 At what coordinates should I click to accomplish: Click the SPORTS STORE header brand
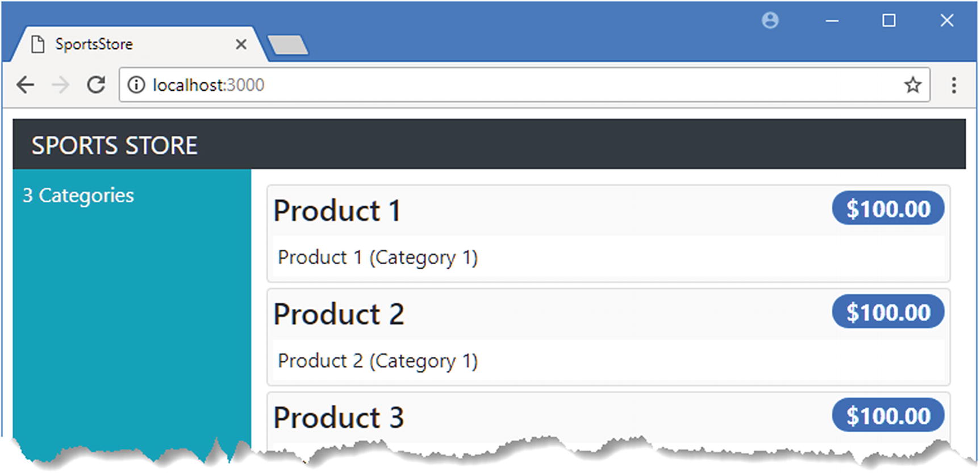114,146
